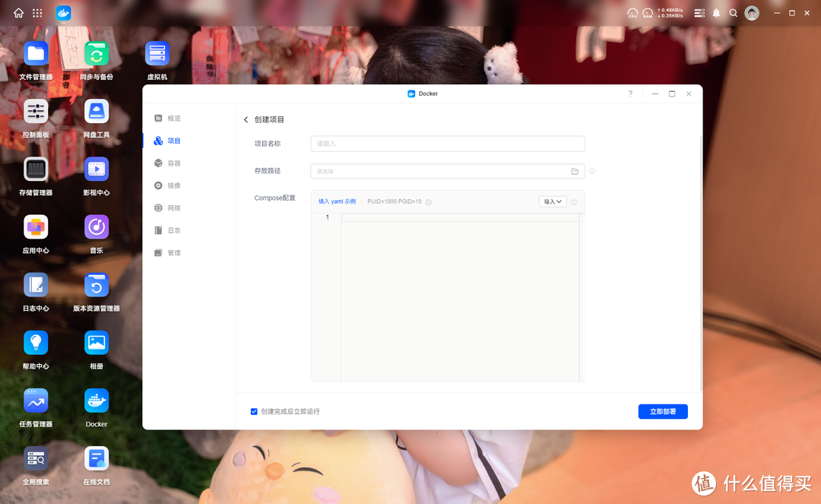This screenshot has width=821, height=504.
Task: Click info icon next to 存放路径
Action: tap(592, 171)
